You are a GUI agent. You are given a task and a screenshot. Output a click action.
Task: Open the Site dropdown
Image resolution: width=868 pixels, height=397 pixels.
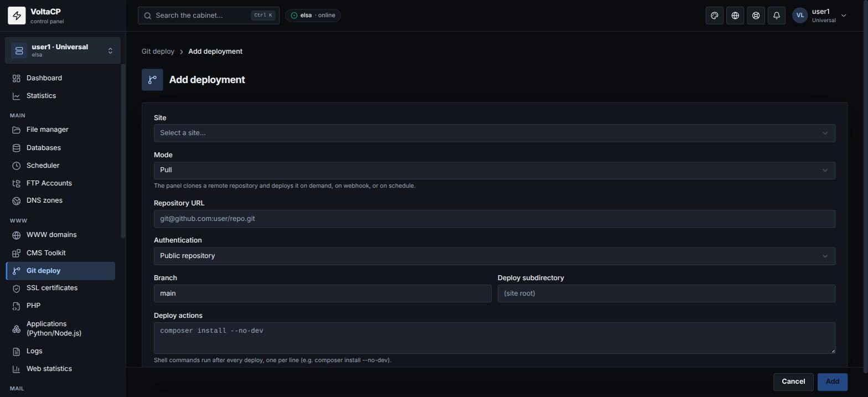point(494,133)
